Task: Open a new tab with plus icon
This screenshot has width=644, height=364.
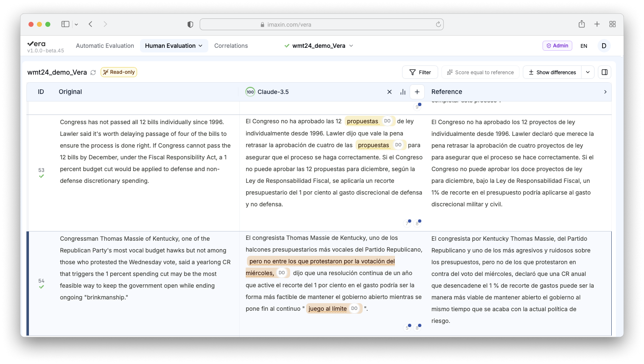Action: (597, 24)
